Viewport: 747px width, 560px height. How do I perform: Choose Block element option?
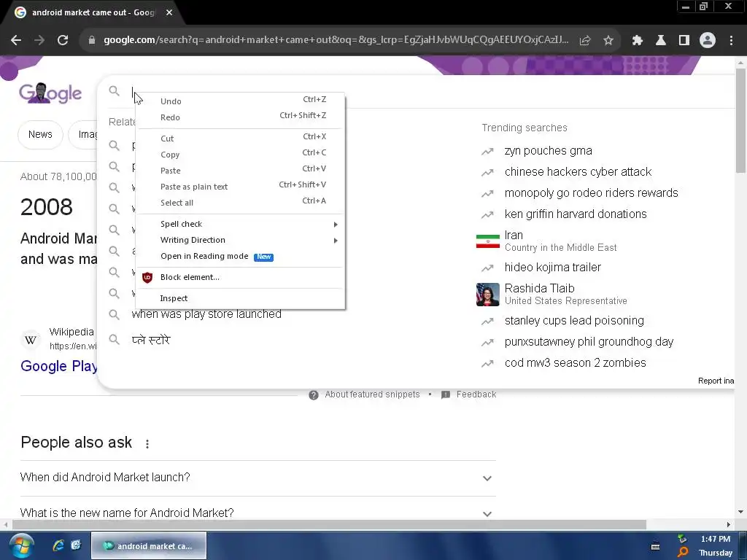(x=241, y=277)
